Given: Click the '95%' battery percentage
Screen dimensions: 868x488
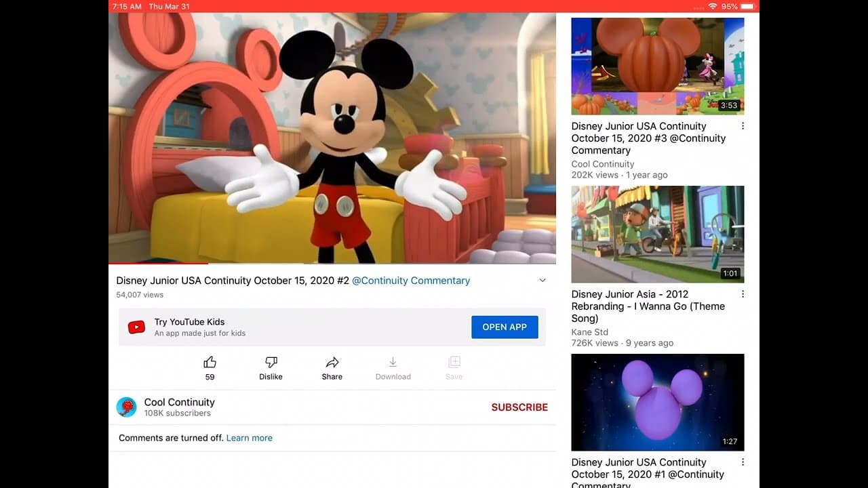Looking at the screenshot, I should pyautogui.click(x=729, y=6).
